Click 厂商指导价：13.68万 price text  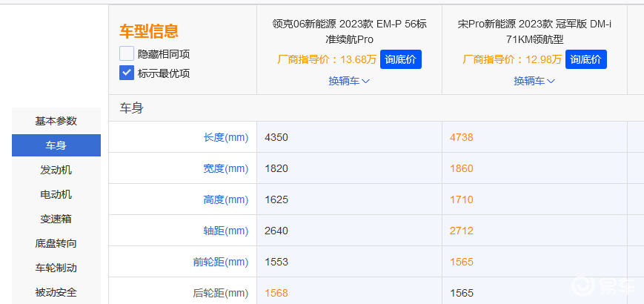(327, 59)
